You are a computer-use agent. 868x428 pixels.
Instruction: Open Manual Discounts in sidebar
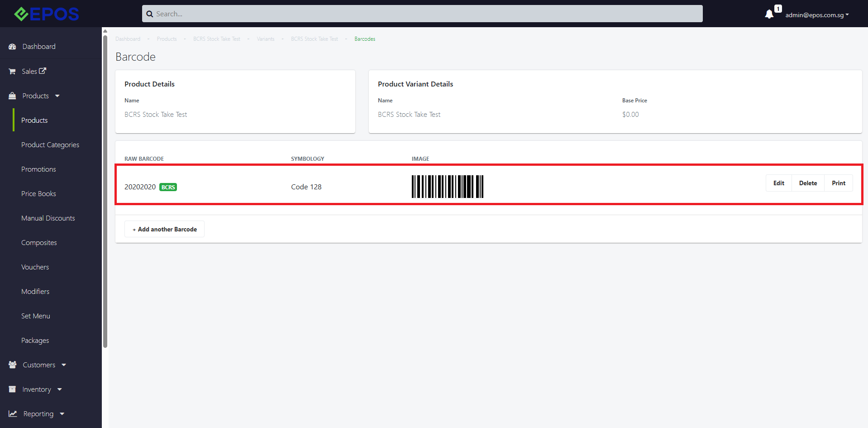[x=48, y=218]
